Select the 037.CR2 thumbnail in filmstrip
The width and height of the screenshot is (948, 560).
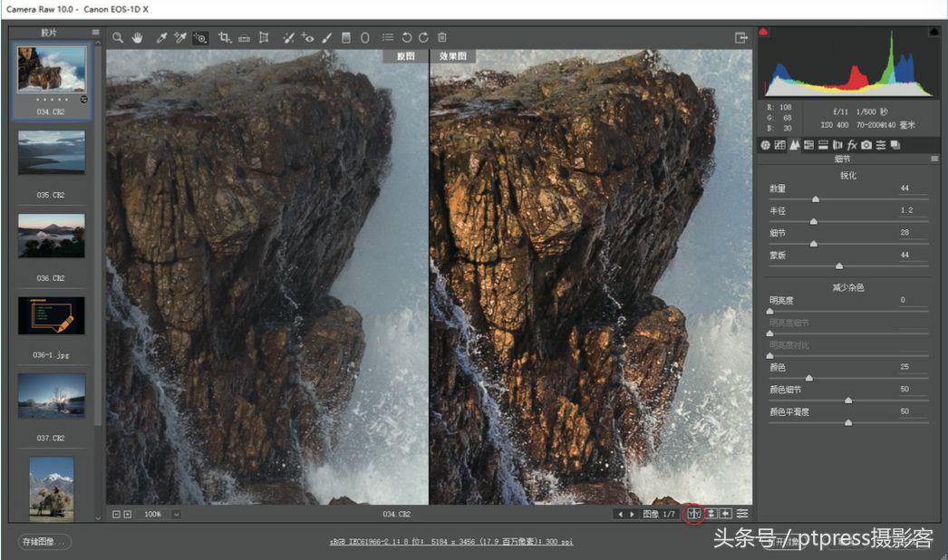click(x=52, y=395)
